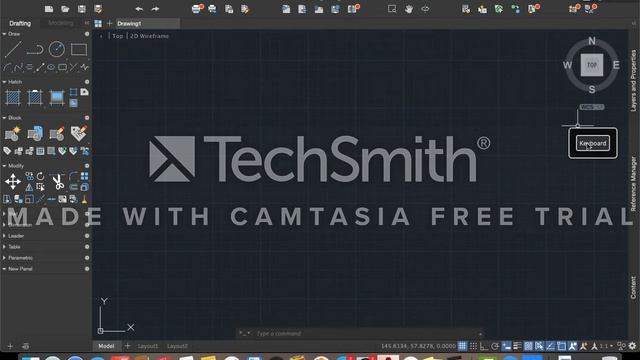Click TOP face of the ViewCube
Image resolution: width=640 pixels, height=360 pixels.
pyautogui.click(x=592, y=65)
